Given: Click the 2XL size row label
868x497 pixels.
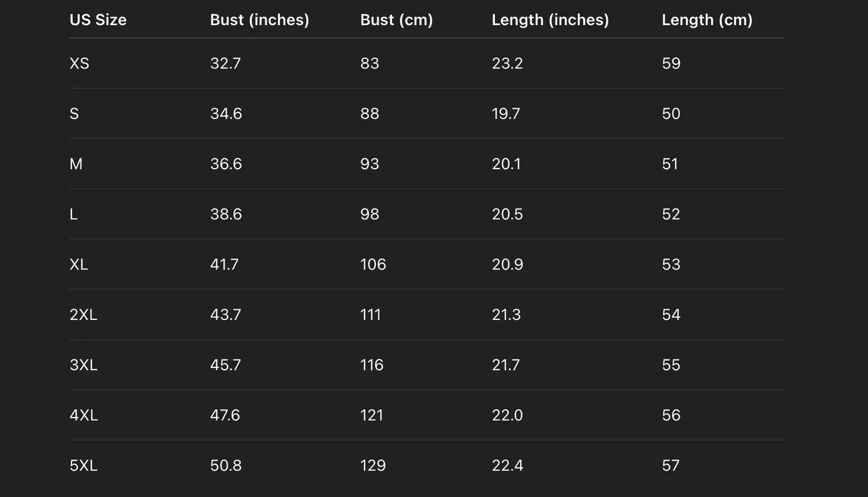Looking at the screenshot, I should click(x=83, y=315).
